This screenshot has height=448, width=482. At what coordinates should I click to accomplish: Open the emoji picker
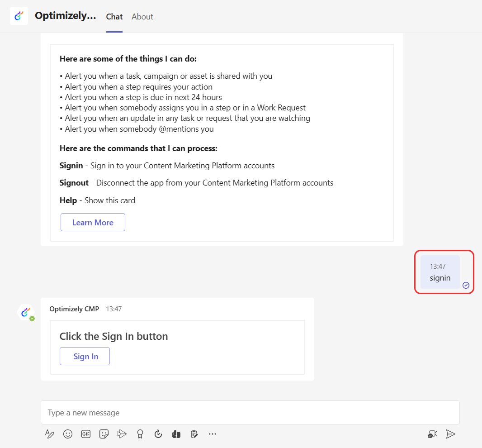[x=68, y=434]
